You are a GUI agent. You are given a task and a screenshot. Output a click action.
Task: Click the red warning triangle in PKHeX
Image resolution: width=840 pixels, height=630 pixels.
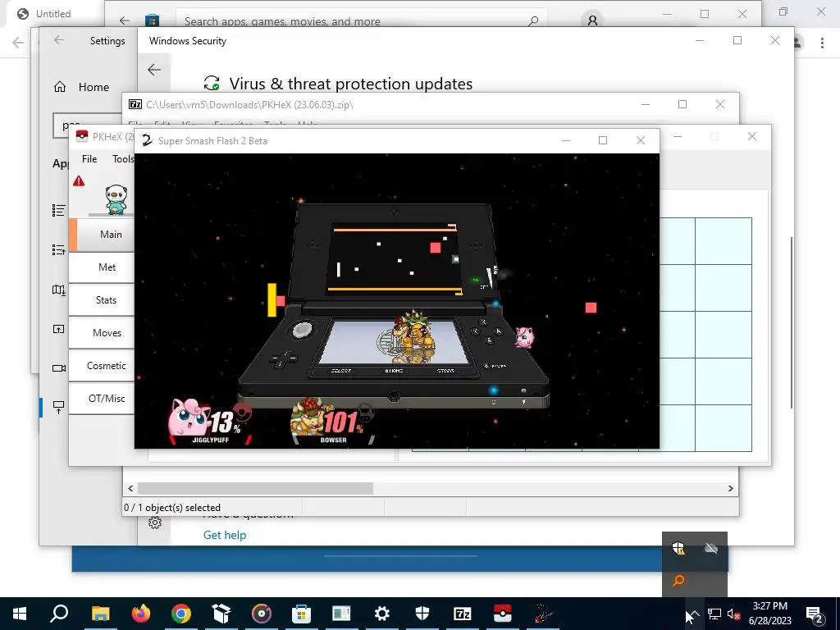click(79, 181)
